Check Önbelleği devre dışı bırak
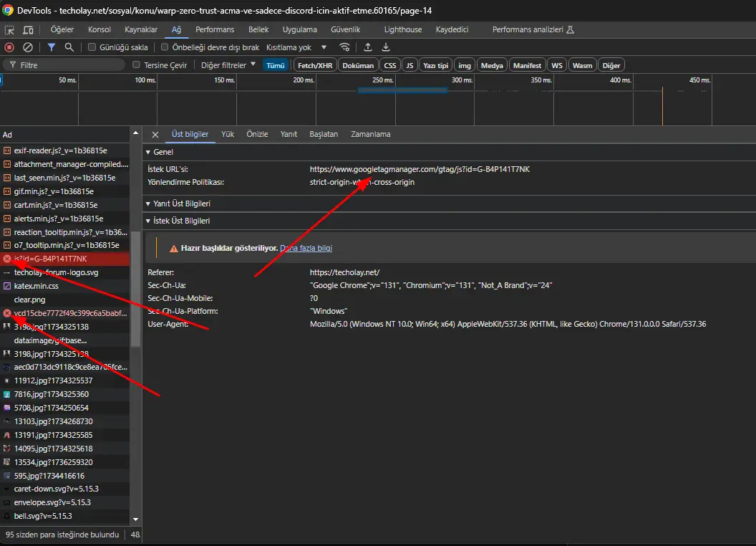The height and width of the screenshot is (546, 756). click(165, 47)
